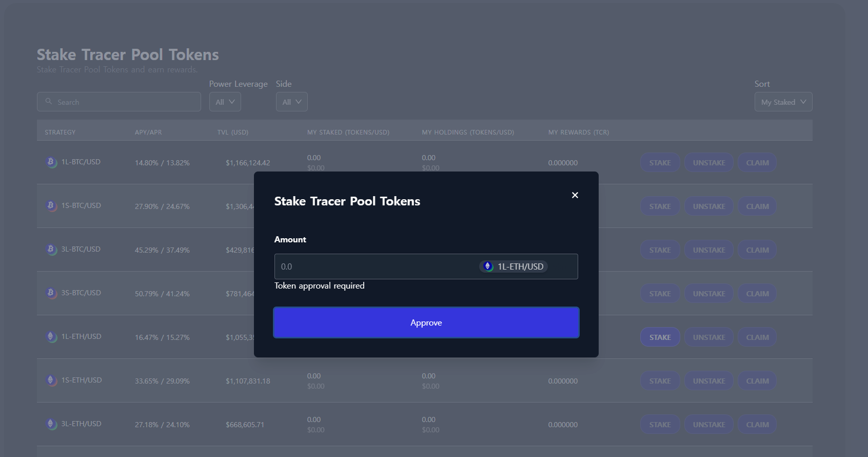868x457 pixels.
Task: Click the 3S-BTC/USD strategy name
Action: coord(81,293)
